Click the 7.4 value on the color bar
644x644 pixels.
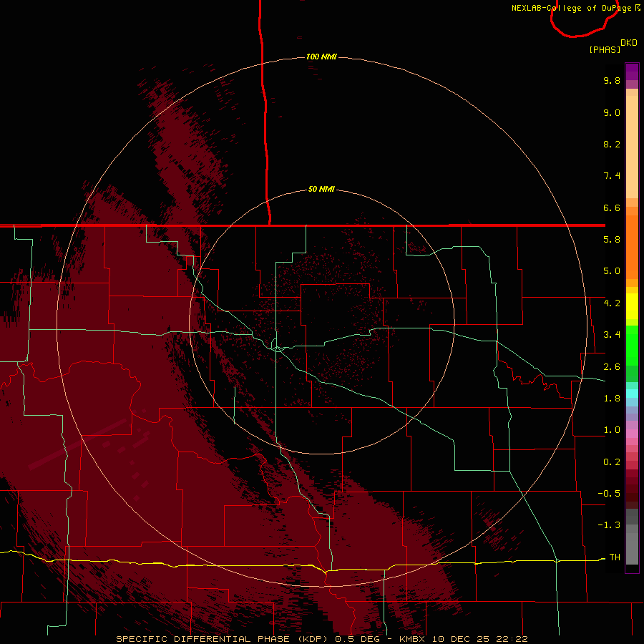(x=612, y=176)
